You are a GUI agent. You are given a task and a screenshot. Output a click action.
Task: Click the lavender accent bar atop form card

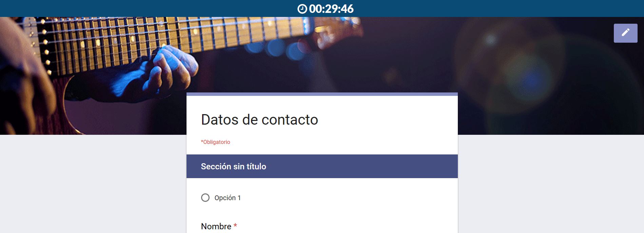[x=322, y=94]
